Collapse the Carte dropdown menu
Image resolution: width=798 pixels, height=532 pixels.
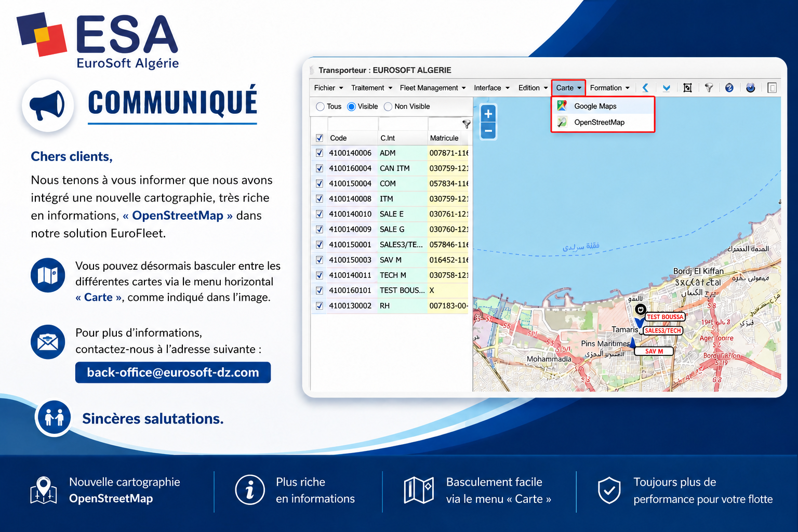pyautogui.click(x=568, y=88)
